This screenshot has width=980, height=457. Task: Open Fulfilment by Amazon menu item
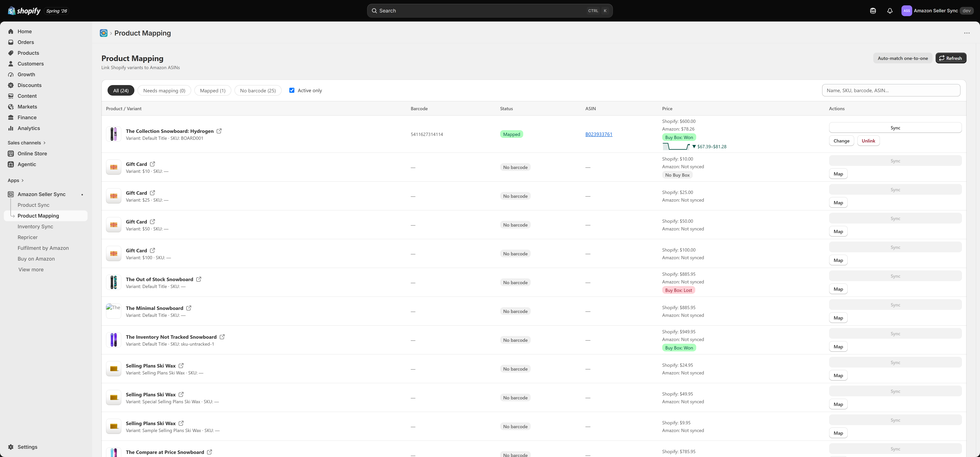coord(43,248)
